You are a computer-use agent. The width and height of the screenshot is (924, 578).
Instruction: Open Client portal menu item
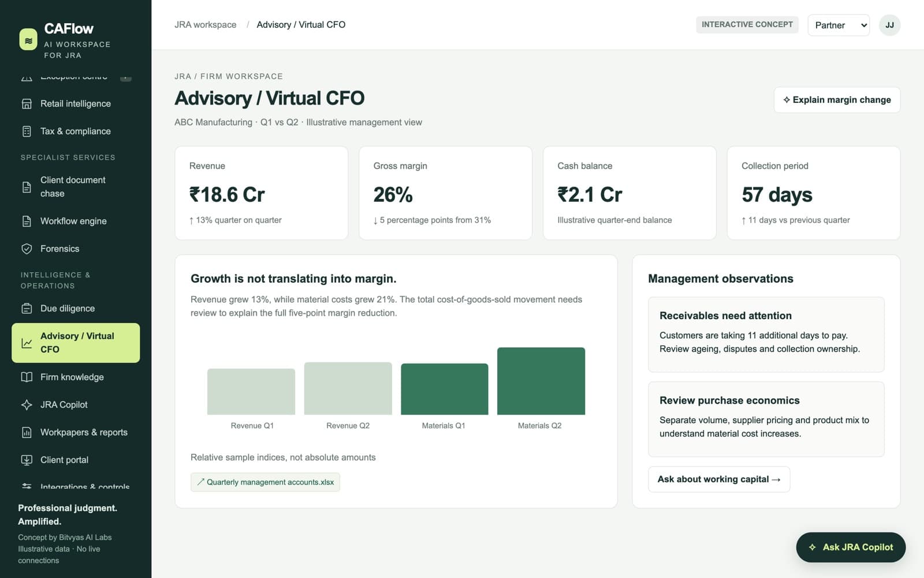(76, 461)
